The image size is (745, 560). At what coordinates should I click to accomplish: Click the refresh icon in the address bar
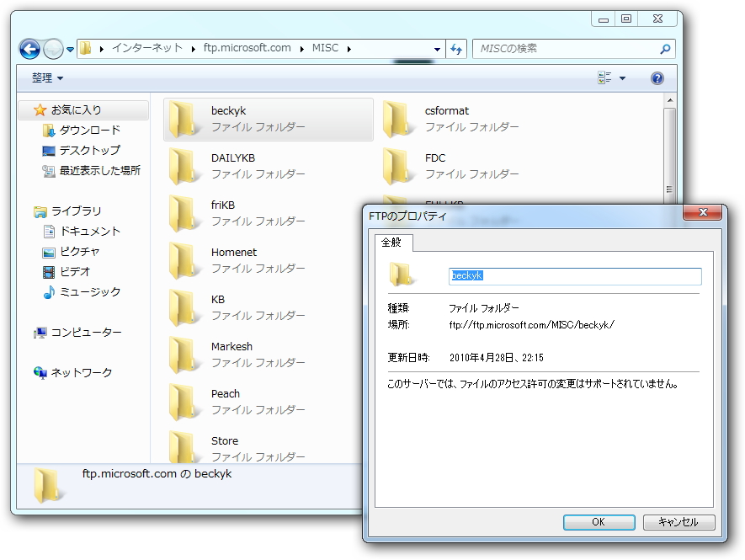(x=455, y=49)
